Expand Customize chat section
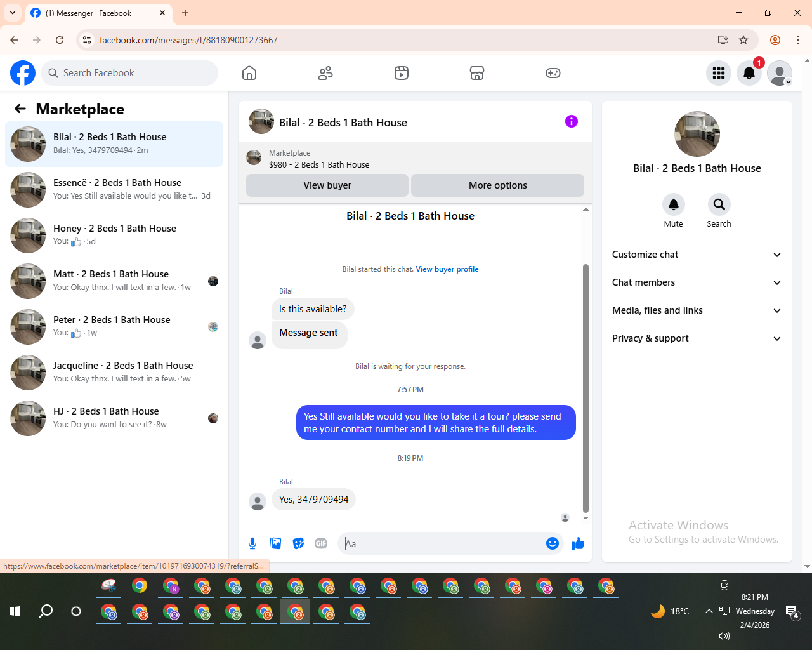 coord(697,255)
